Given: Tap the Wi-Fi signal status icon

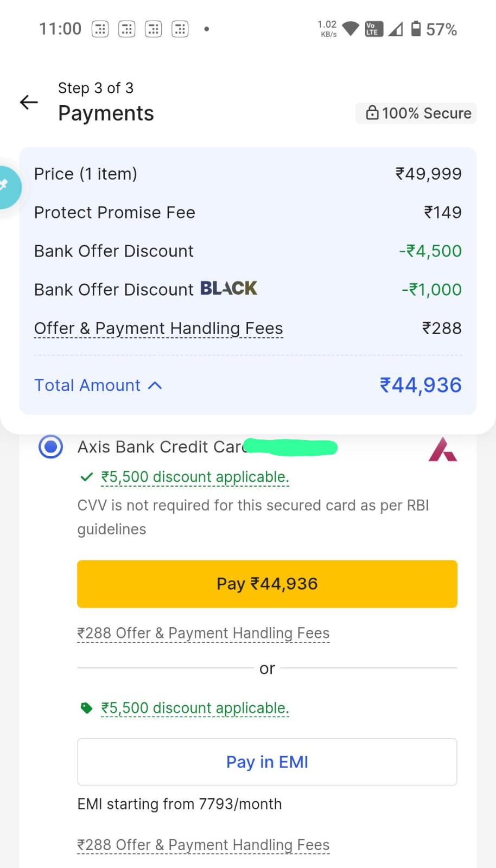Looking at the screenshot, I should point(351,29).
